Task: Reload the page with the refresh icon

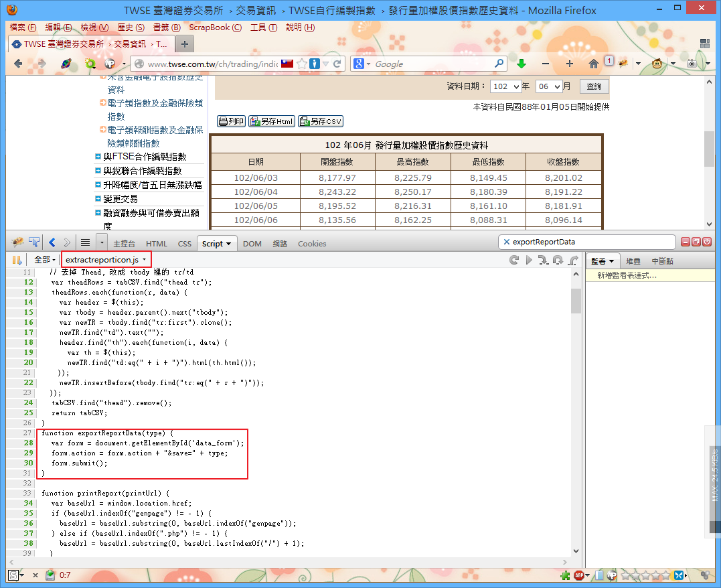Action: (337, 64)
